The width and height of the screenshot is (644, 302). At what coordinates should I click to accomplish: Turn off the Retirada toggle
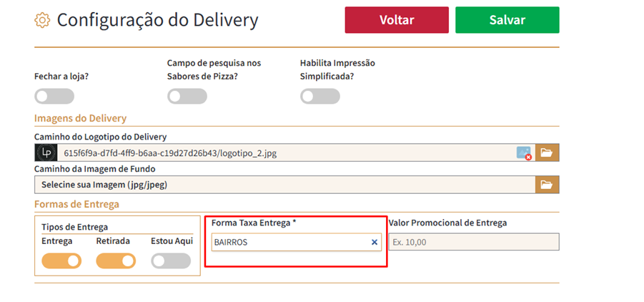(116, 261)
